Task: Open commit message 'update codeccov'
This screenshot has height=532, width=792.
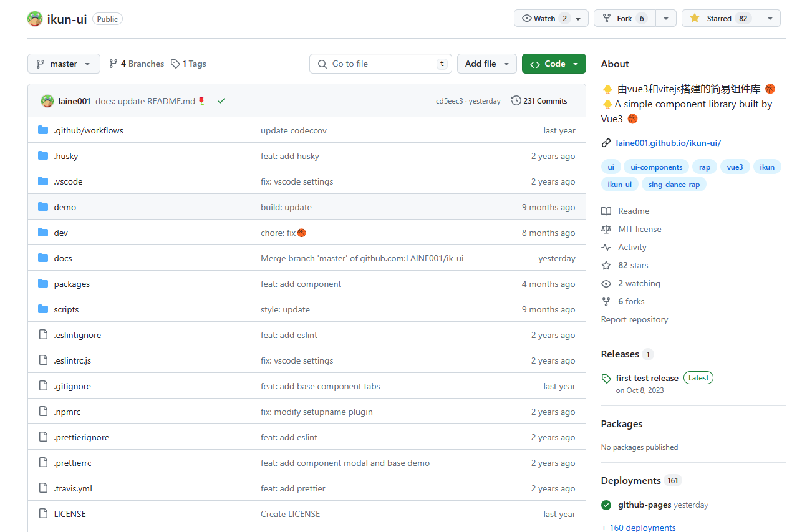Action: [x=294, y=130]
